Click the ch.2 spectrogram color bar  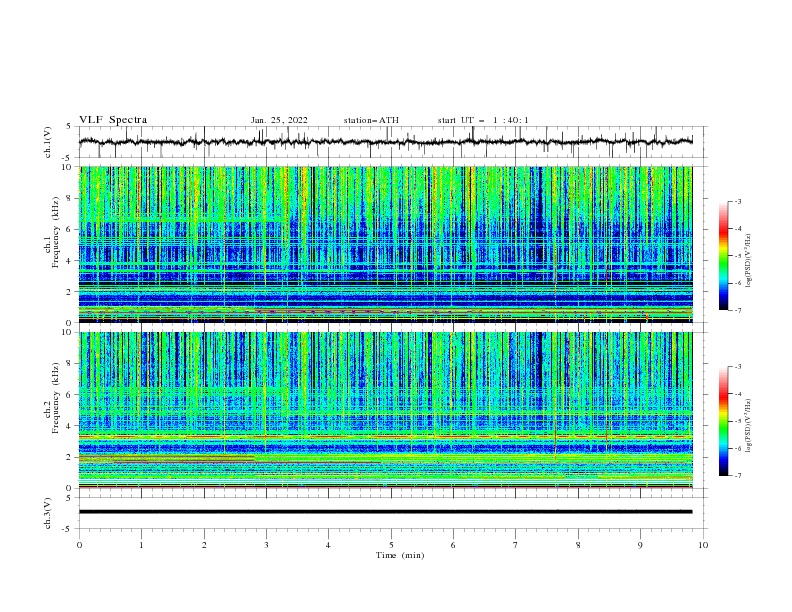pyautogui.click(x=723, y=421)
